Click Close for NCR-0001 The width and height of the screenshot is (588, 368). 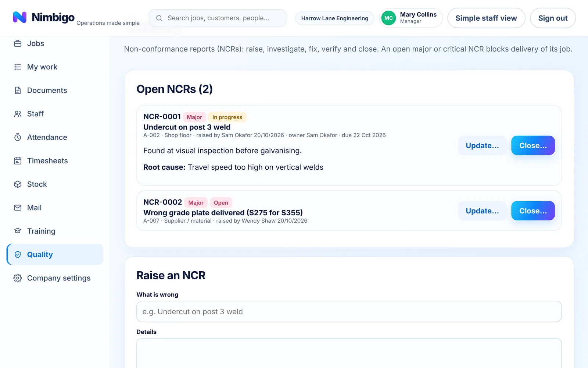coord(533,145)
